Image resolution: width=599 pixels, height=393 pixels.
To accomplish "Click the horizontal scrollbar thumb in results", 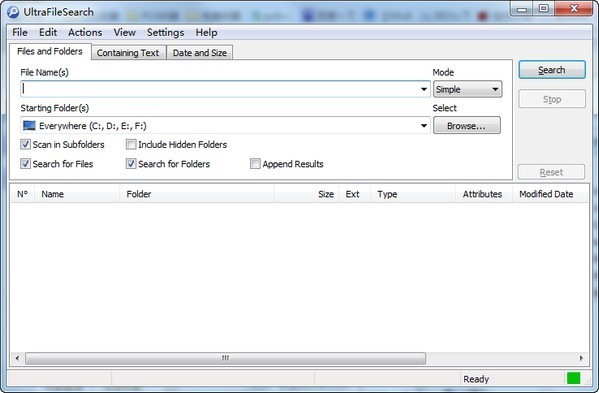I will click(x=225, y=358).
